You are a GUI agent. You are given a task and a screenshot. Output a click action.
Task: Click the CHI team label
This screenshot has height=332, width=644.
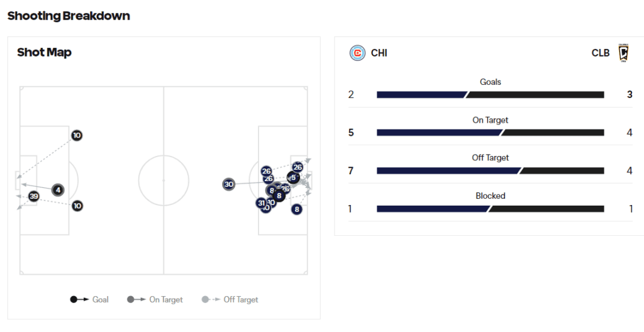point(379,53)
